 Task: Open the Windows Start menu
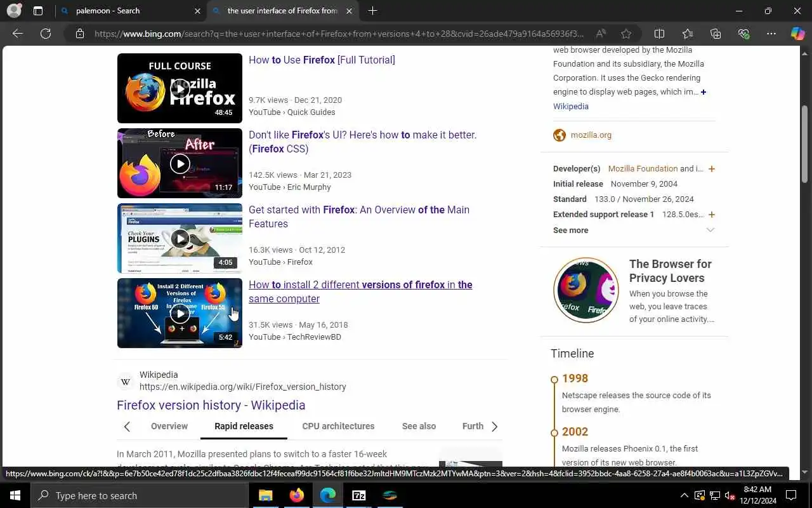coord(15,495)
